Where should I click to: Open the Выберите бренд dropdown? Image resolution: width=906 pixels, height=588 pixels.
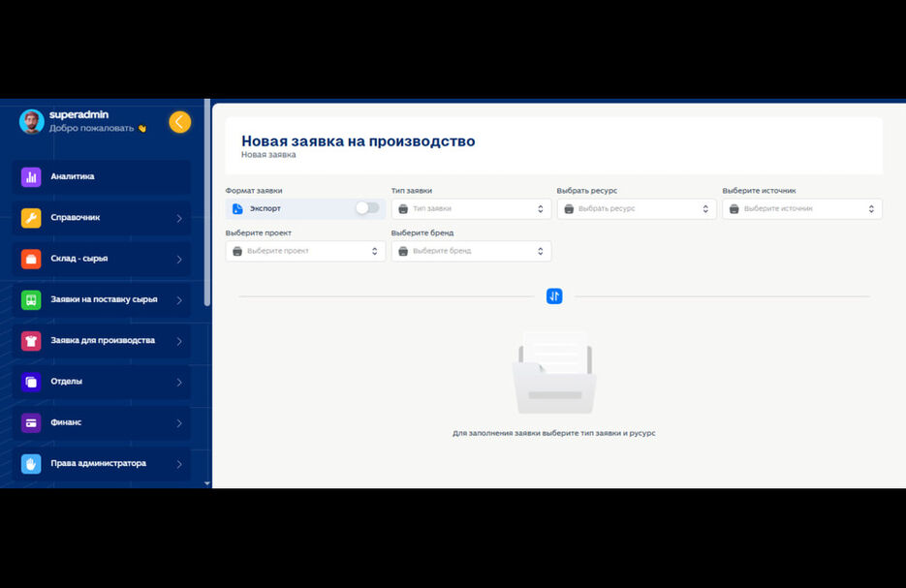coord(471,251)
